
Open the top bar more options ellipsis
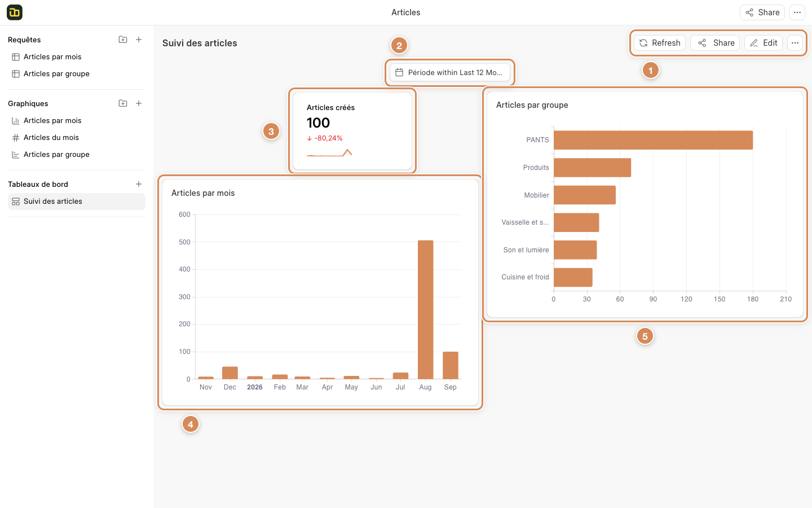click(x=797, y=12)
